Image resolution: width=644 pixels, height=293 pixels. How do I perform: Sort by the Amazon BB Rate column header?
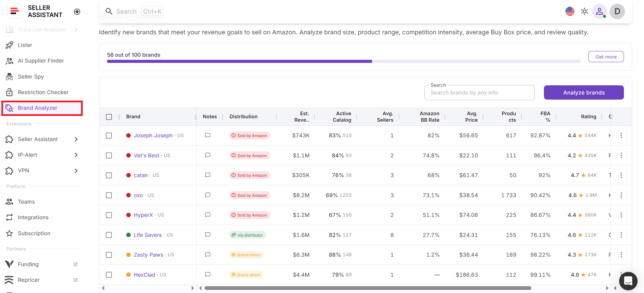click(x=429, y=117)
